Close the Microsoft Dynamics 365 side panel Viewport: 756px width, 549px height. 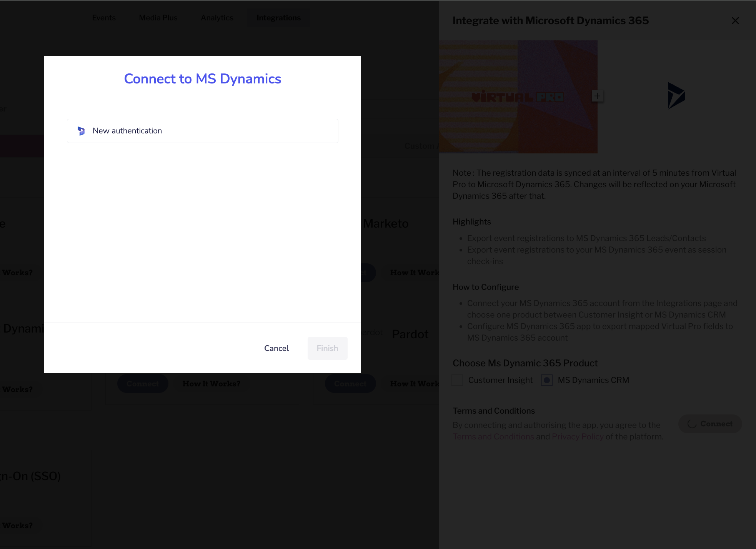(735, 21)
